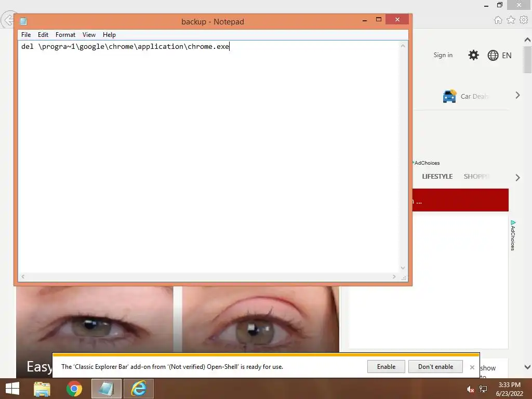Switch to the SHOPPING tab

[476, 177]
